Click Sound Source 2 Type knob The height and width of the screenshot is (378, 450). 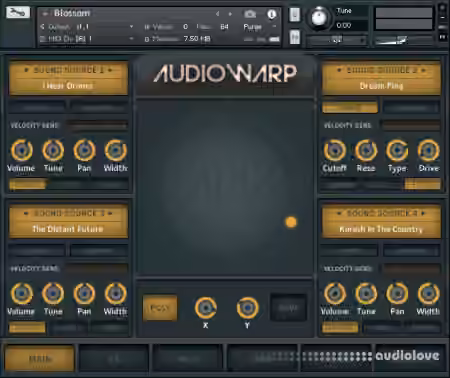pyautogui.click(x=397, y=150)
